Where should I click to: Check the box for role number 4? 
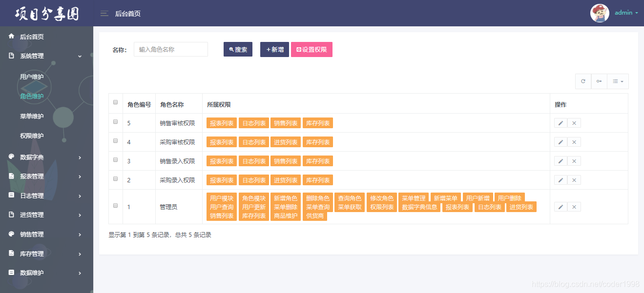click(116, 140)
